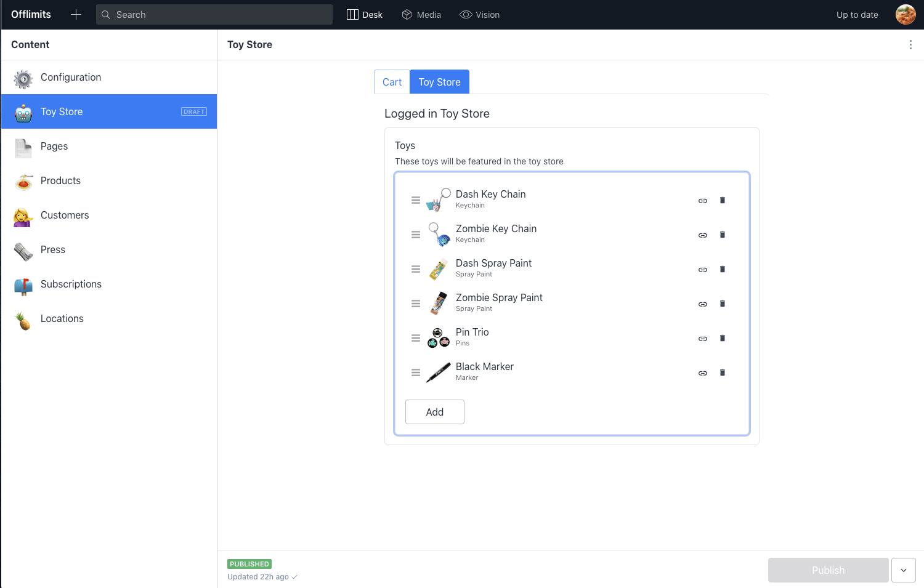Delete the Pin Trio toy

point(723,338)
